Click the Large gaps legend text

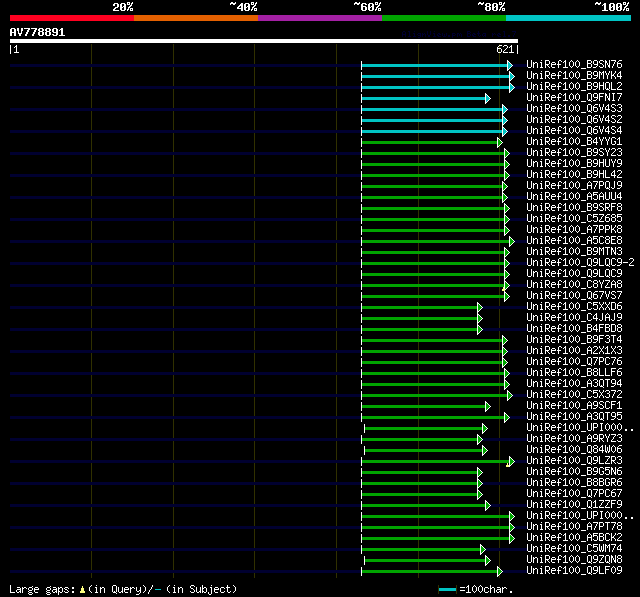pyautogui.click(x=123, y=589)
